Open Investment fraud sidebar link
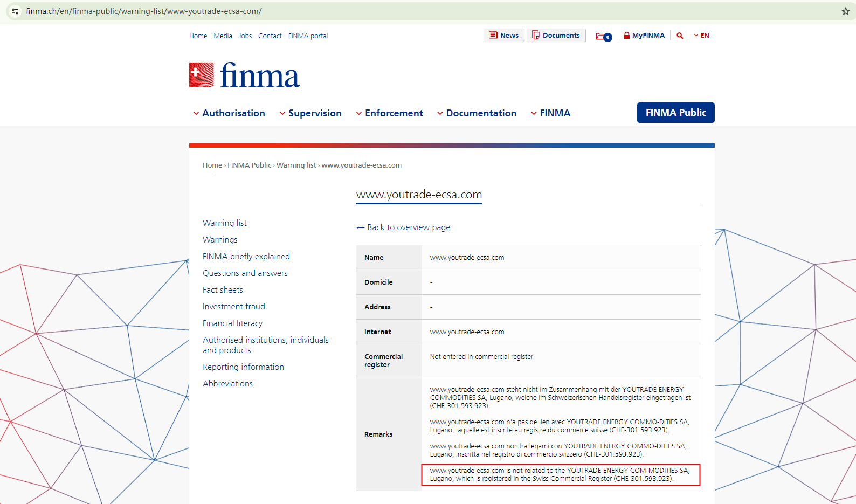This screenshot has width=856, height=504. 234,307
